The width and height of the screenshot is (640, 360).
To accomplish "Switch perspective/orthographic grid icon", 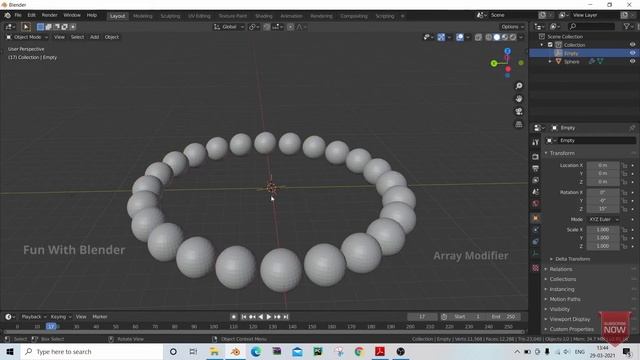I will [x=519, y=124].
